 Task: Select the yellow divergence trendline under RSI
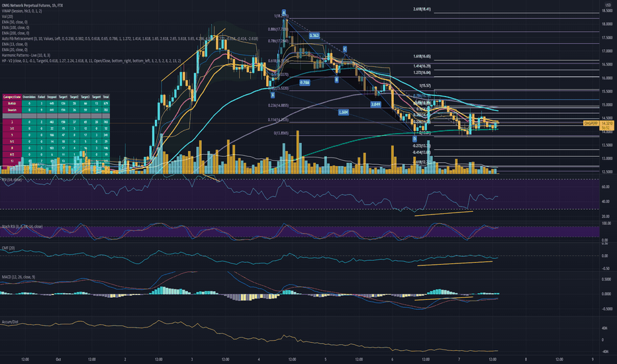click(444, 214)
